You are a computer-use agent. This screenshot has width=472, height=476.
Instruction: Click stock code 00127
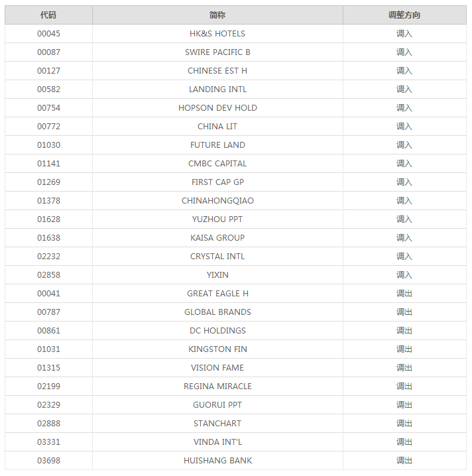pos(48,71)
